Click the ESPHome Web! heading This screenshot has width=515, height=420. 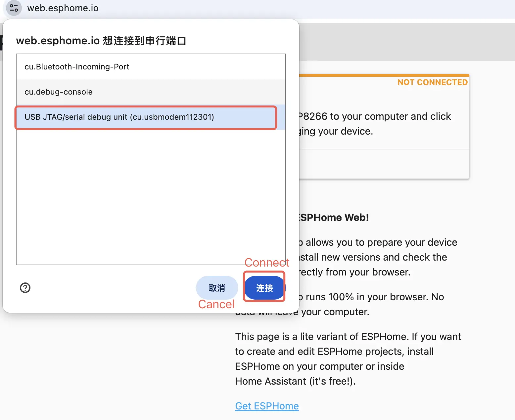click(334, 218)
